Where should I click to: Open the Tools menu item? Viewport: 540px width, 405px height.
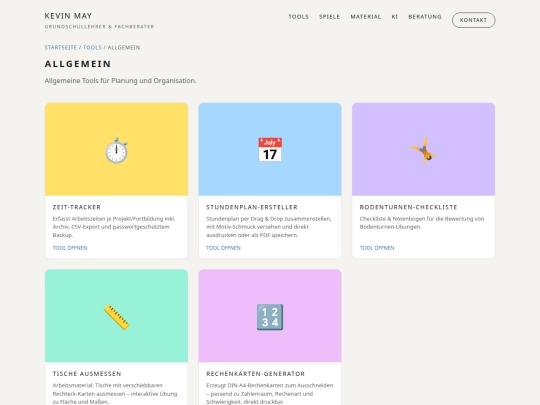(298, 17)
